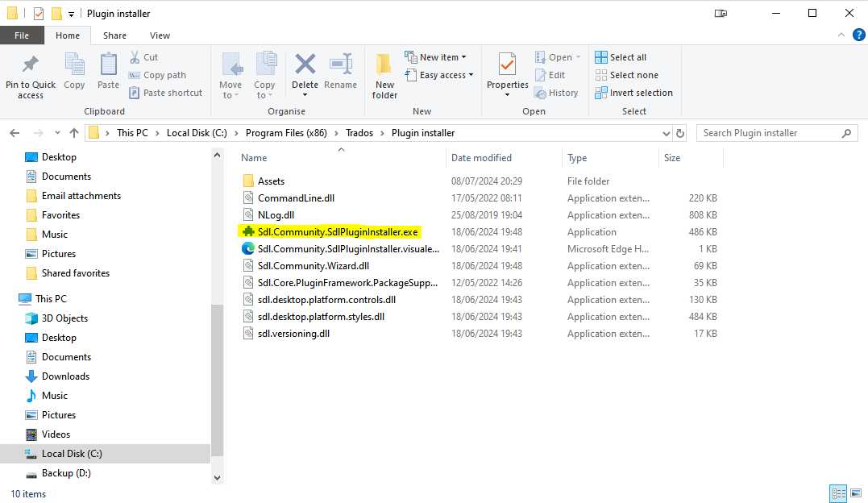Click navigation pane scroll up arrow

[x=217, y=156]
